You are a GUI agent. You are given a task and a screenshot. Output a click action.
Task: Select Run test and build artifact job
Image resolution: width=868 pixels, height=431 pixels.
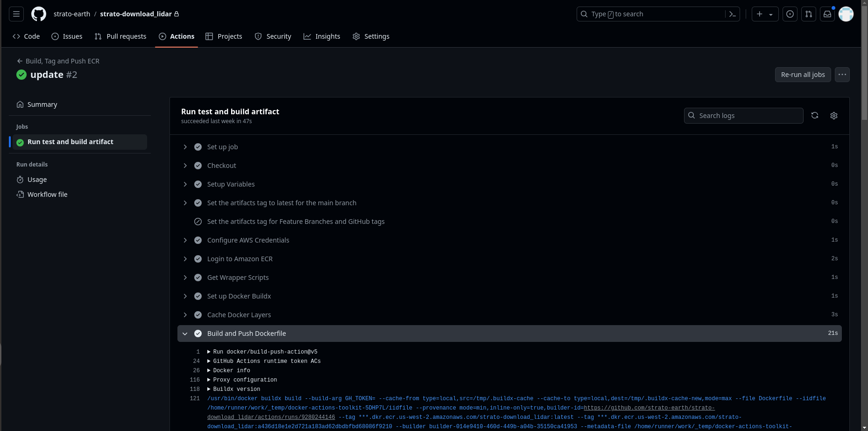click(80, 142)
